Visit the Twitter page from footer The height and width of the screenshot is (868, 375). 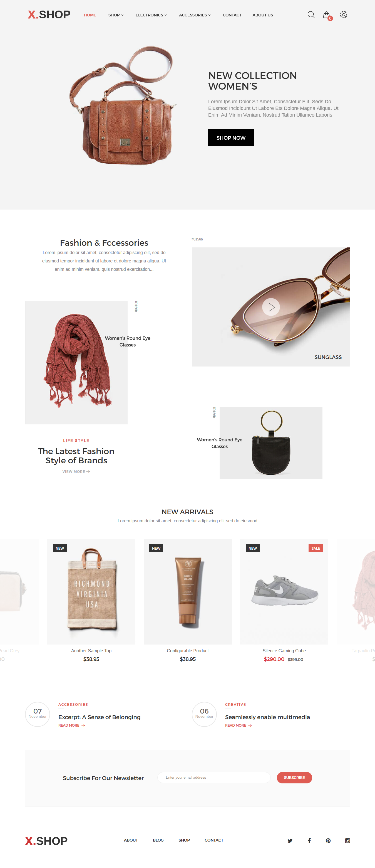click(x=290, y=840)
